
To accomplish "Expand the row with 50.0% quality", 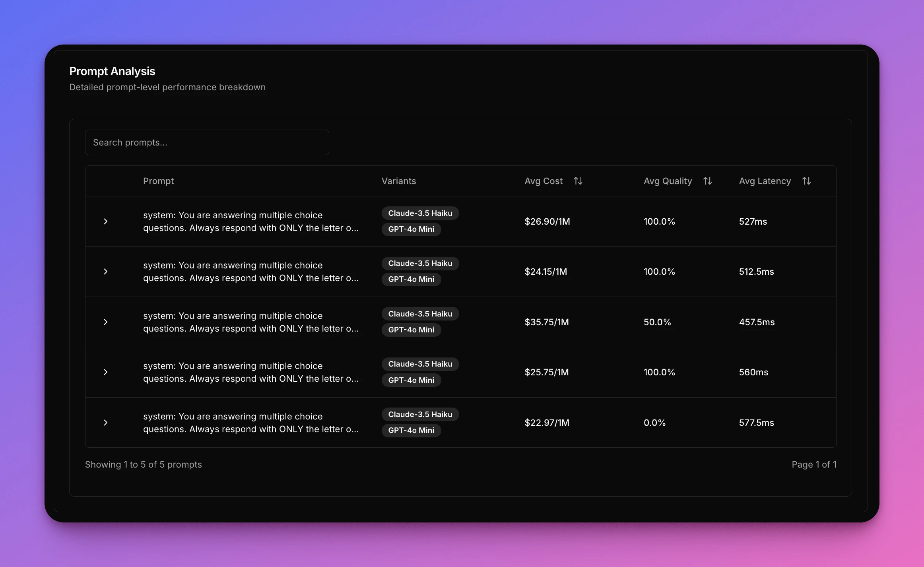I will (105, 322).
